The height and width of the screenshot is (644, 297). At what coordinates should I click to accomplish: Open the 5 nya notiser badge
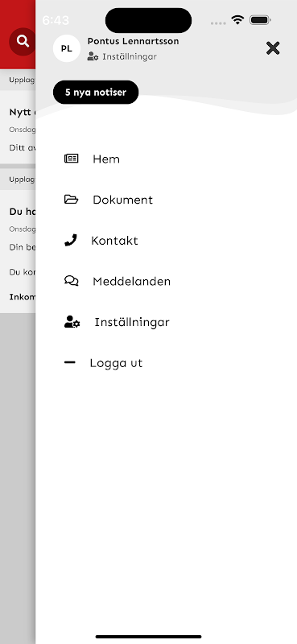click(x=96, y=93)
